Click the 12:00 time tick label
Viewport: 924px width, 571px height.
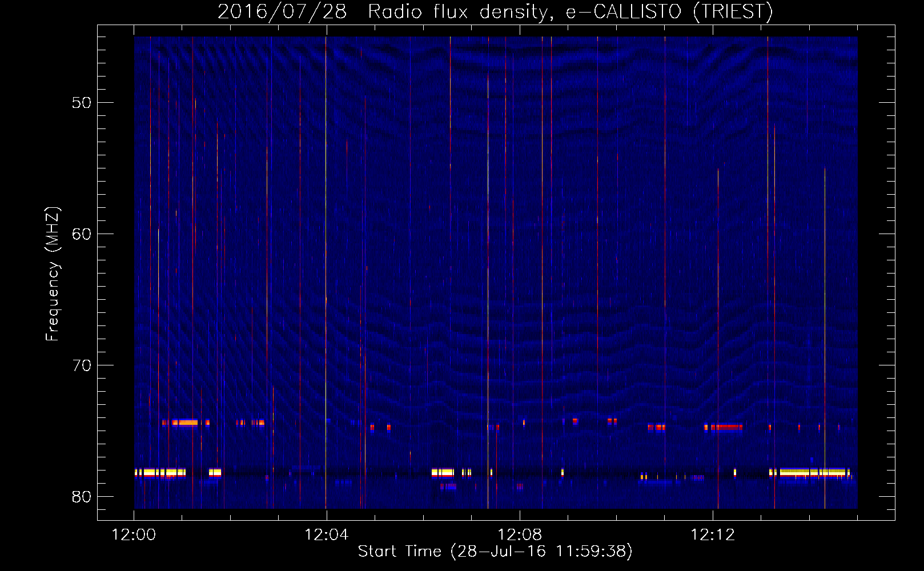[x=134, y=535]
